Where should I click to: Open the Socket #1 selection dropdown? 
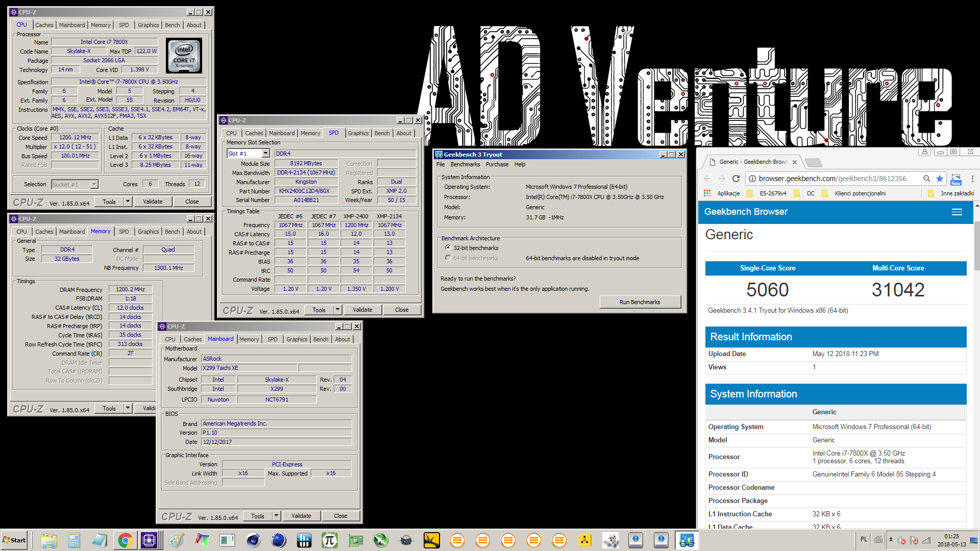click(x=94, y=184)
